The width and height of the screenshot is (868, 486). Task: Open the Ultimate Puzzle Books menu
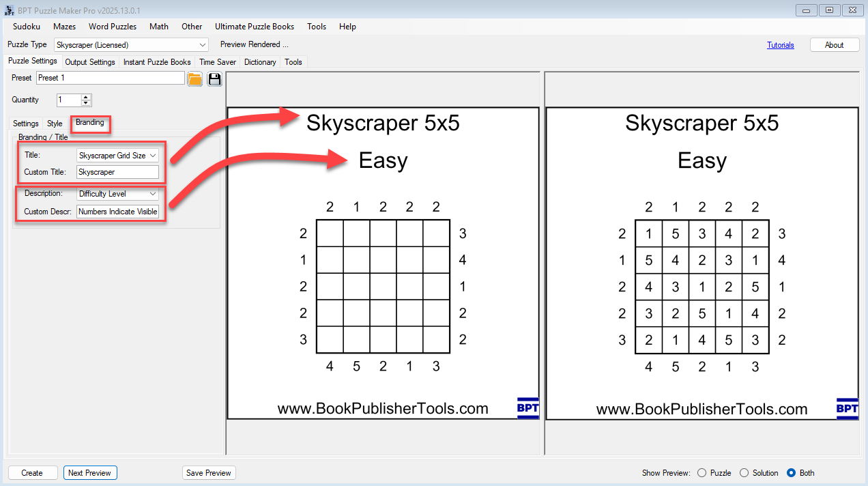(255, 27)
